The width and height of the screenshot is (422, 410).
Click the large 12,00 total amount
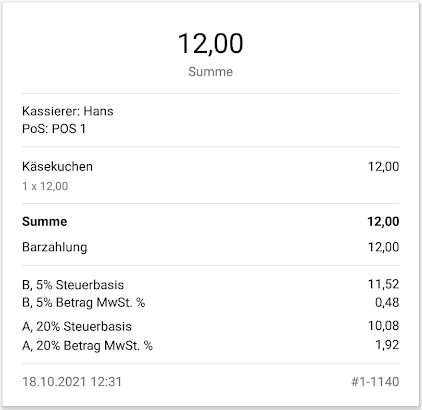click(210, 44)
